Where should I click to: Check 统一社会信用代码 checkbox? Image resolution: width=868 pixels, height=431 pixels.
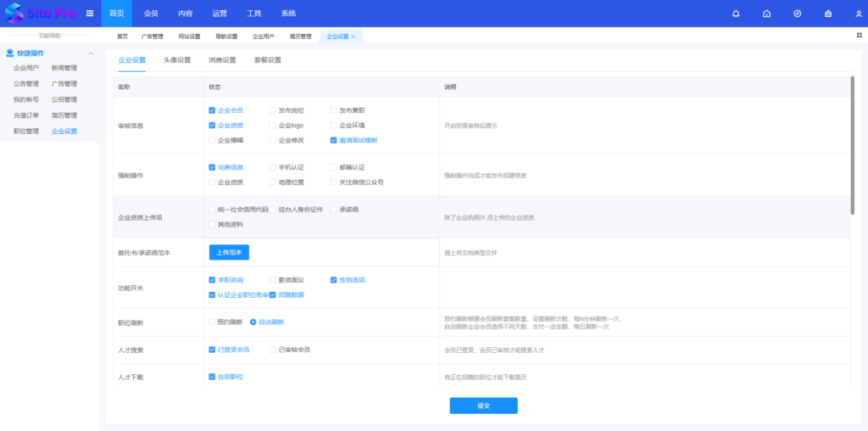tap(212, 210)
